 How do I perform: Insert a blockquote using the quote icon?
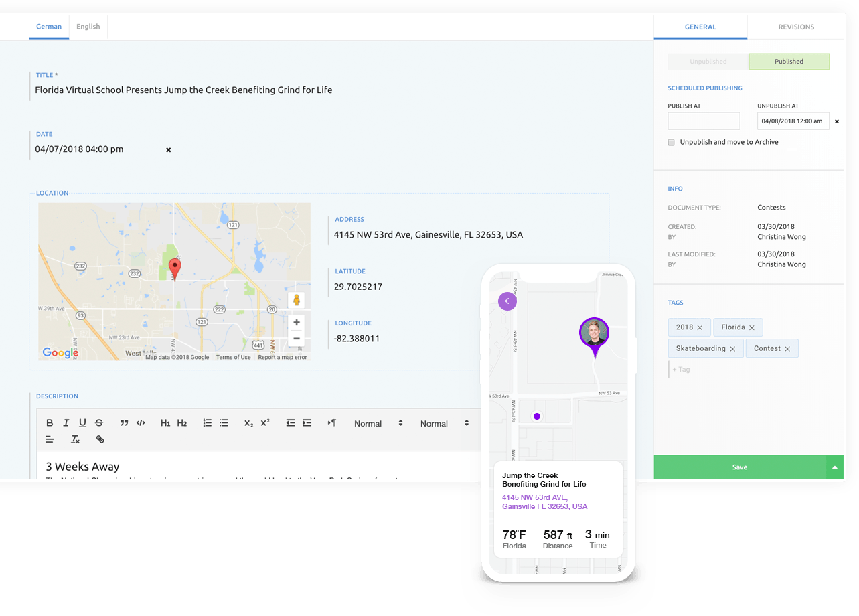[124, 423]
